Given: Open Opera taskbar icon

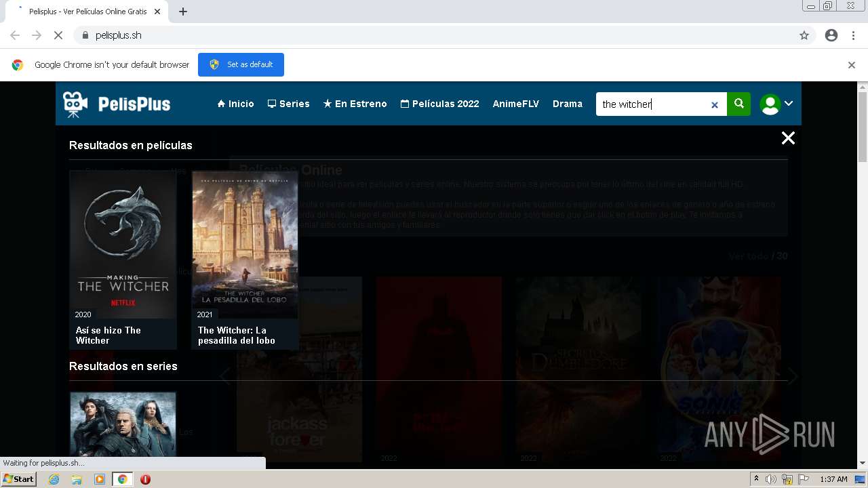Looking at the screenshot, I should (x=145, y=479).
